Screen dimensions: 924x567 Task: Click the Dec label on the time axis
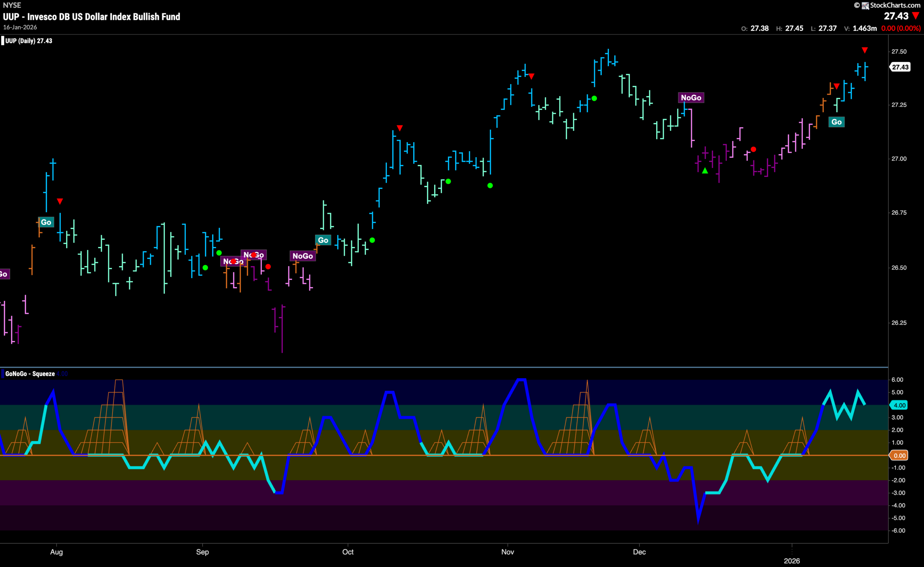(x=639, y=552)
